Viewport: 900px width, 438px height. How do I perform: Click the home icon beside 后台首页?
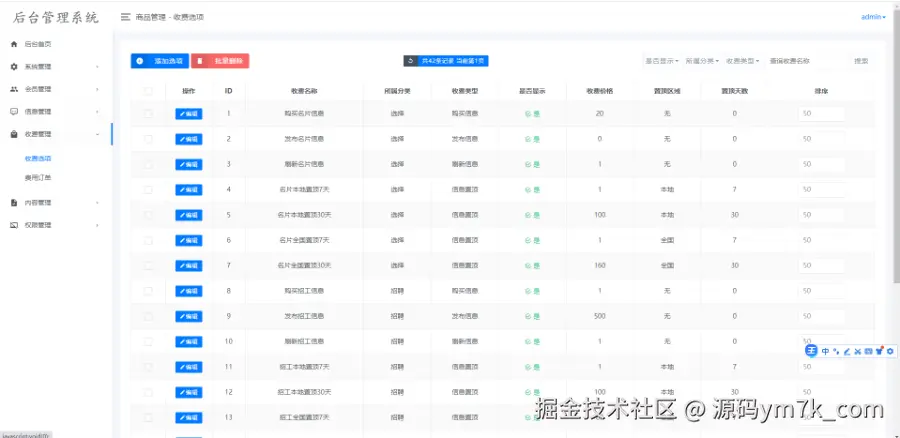[14, 44]
